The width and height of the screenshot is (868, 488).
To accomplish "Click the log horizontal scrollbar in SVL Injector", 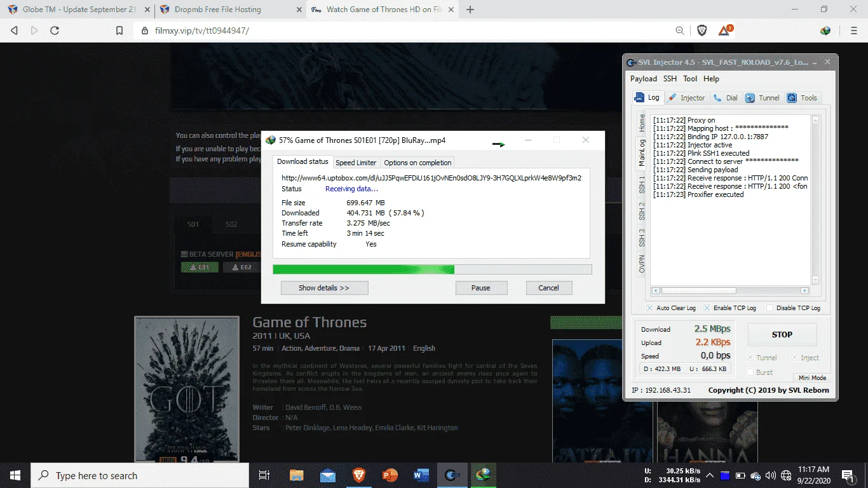I will (729, 291).
